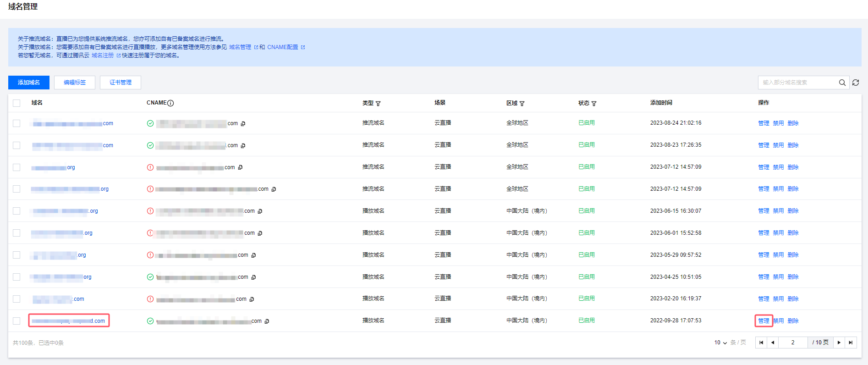Open the 类型 column filter

pyautogui.click(x=378, y=104)
